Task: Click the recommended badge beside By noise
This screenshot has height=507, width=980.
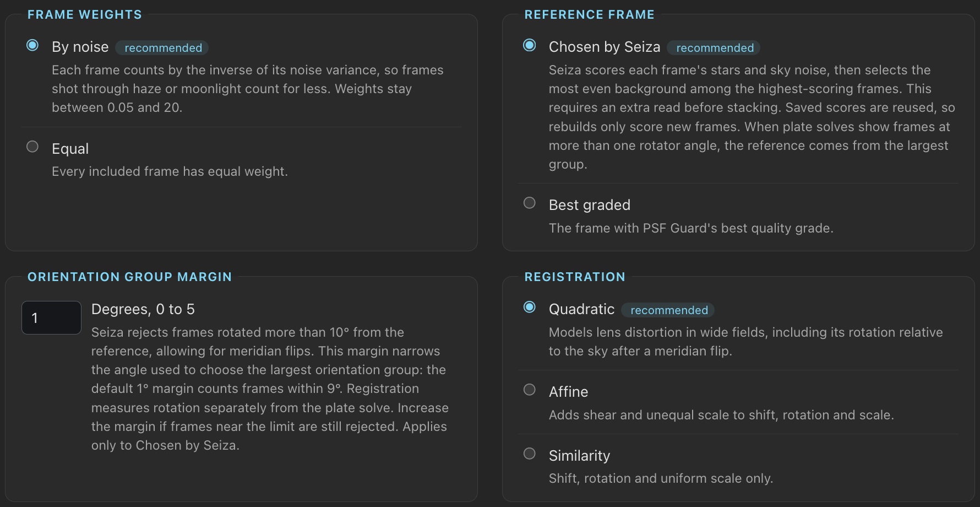Action: pos(163,48)
